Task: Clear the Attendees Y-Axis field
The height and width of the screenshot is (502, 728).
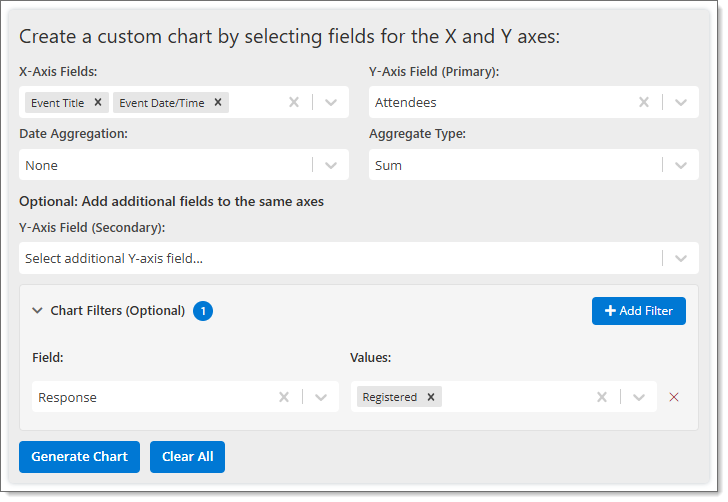Action: coord(644,102)
